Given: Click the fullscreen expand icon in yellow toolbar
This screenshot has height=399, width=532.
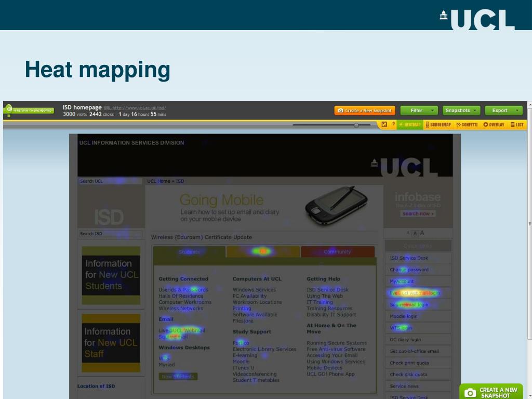Looking at the screenshot, I should click(x=384, y=125).
